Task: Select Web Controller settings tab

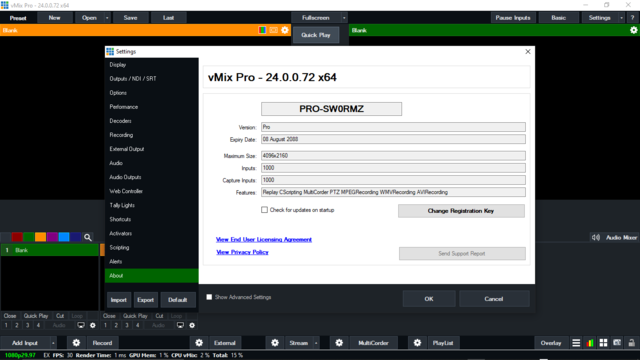Action: (151, 191)
